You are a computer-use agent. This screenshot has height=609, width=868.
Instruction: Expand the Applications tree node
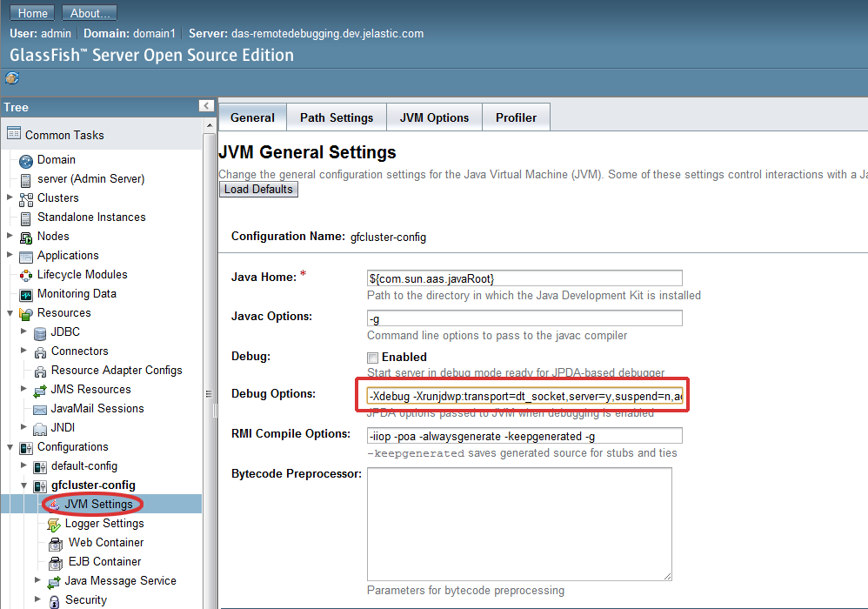(10, 255)
